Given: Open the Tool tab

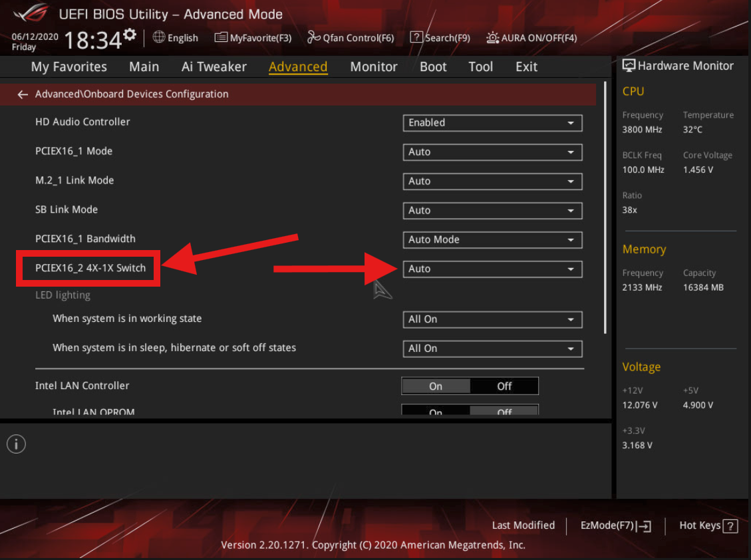Looking at the screenshot, I should click(480, 67).
